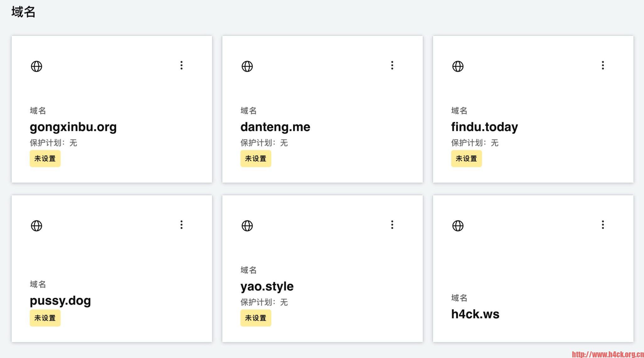Click the globe icon on yao.style card
The image size is (644, 358).
247,226
